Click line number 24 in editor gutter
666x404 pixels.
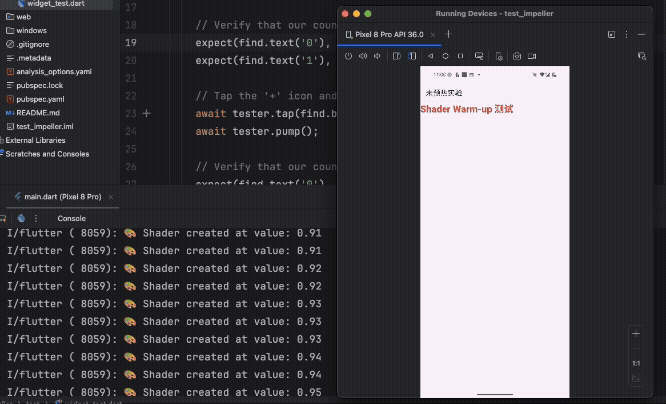131,131
